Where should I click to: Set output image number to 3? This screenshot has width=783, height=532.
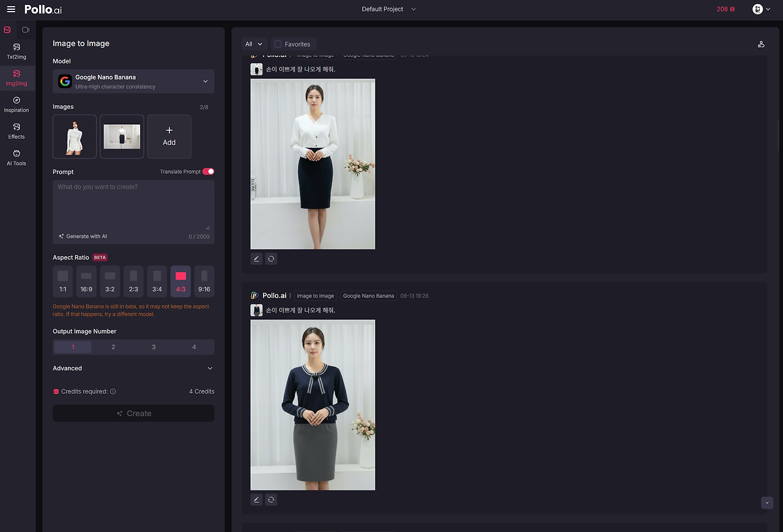pyautogui.click(x=154, y=347)
